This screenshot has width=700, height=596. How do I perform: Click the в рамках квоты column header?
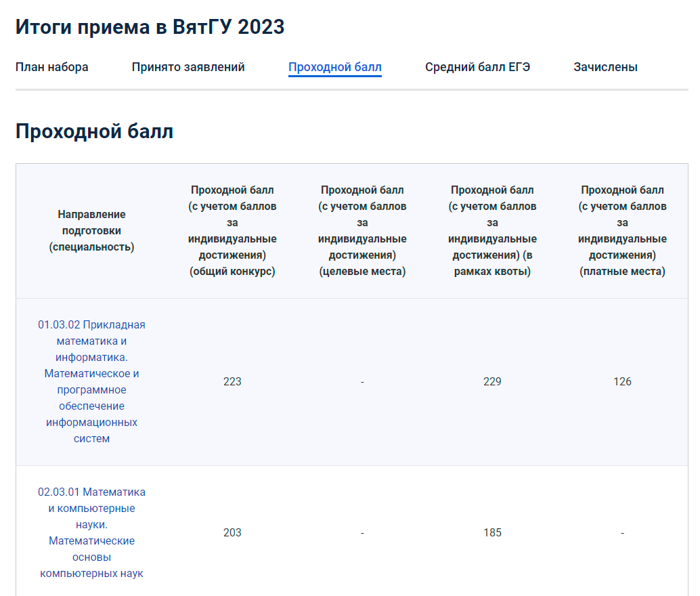coord(492,230)
